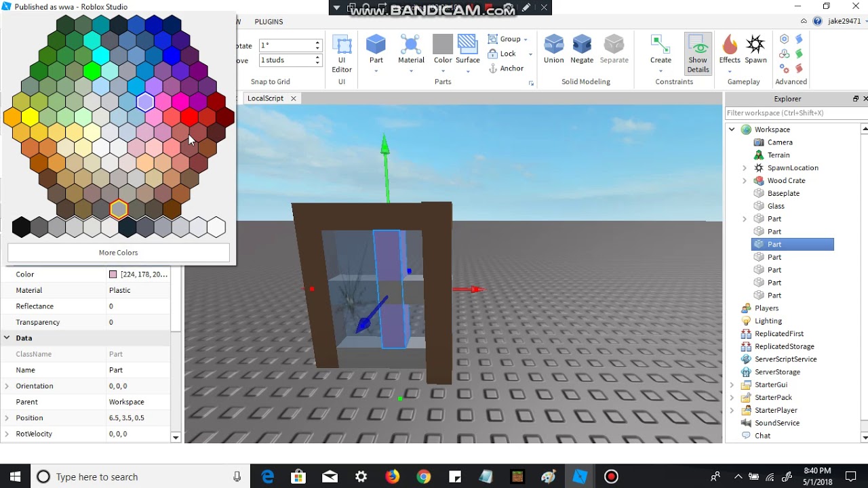
Task: Add a Spawn location
Action: (755, 49)
